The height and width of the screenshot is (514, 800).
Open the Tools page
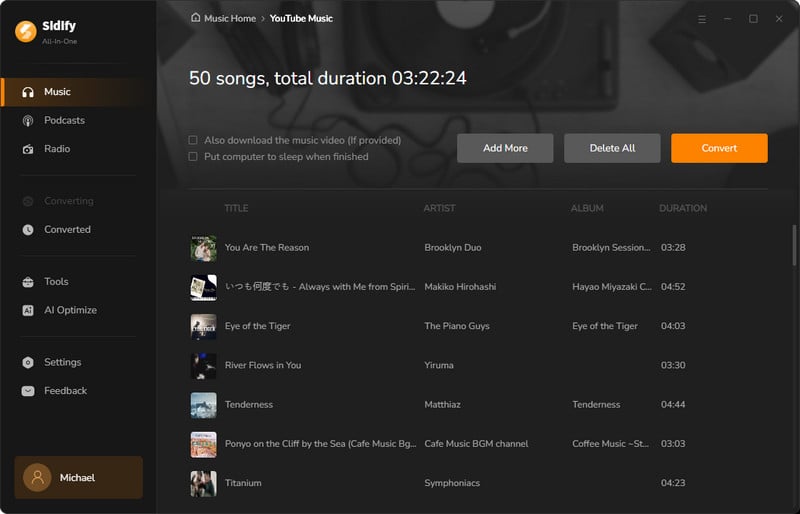tap(80, 282)
